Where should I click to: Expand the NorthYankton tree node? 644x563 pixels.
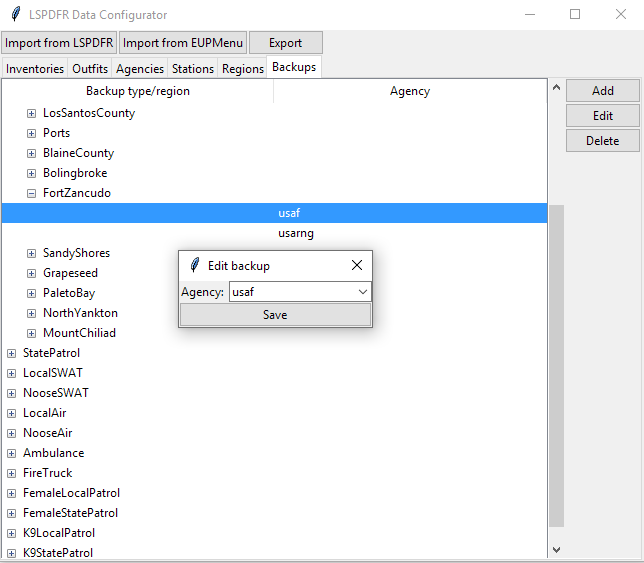pos(31,313)
